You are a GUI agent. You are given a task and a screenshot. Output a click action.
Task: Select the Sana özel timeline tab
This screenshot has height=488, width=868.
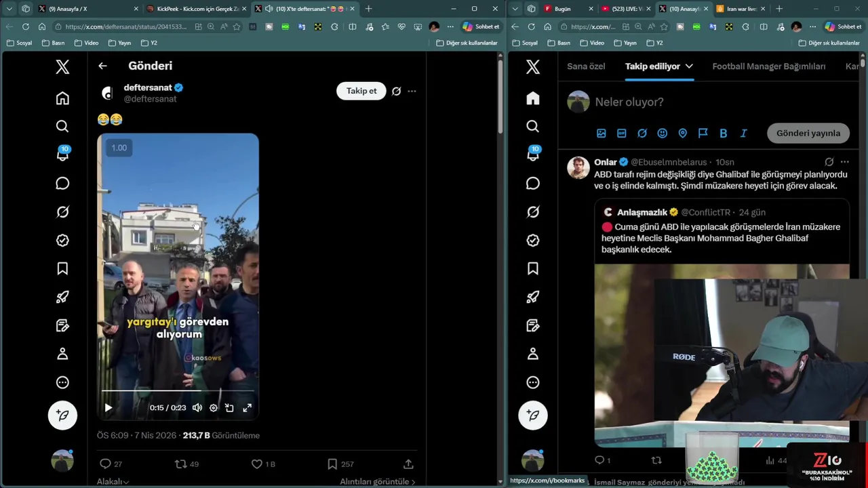click(x=586, y=66)
